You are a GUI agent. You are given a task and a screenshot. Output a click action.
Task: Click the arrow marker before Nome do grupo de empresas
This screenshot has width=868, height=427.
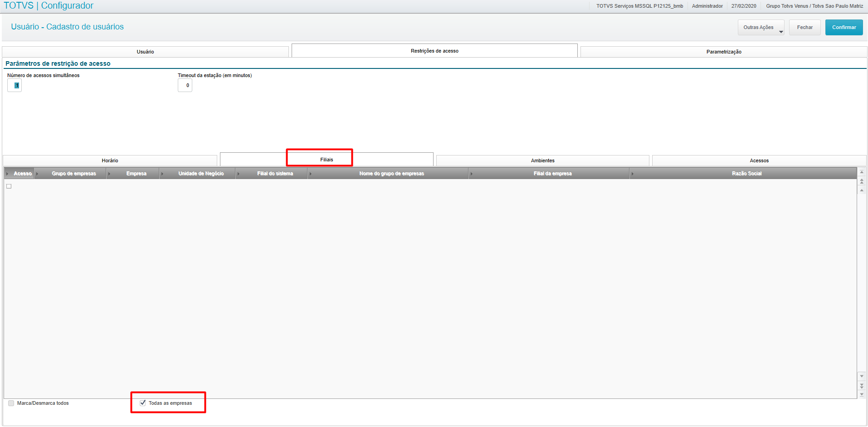point(311,174)
